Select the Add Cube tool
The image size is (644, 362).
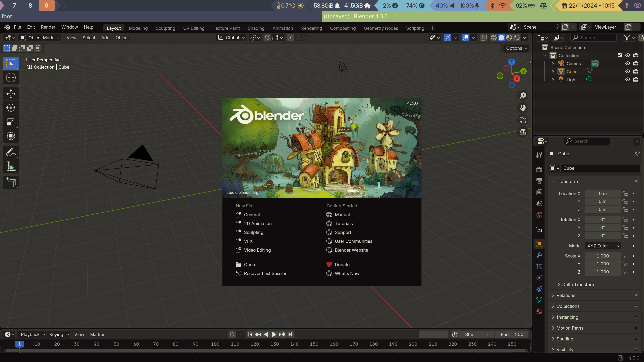click(x=11, y=182)
